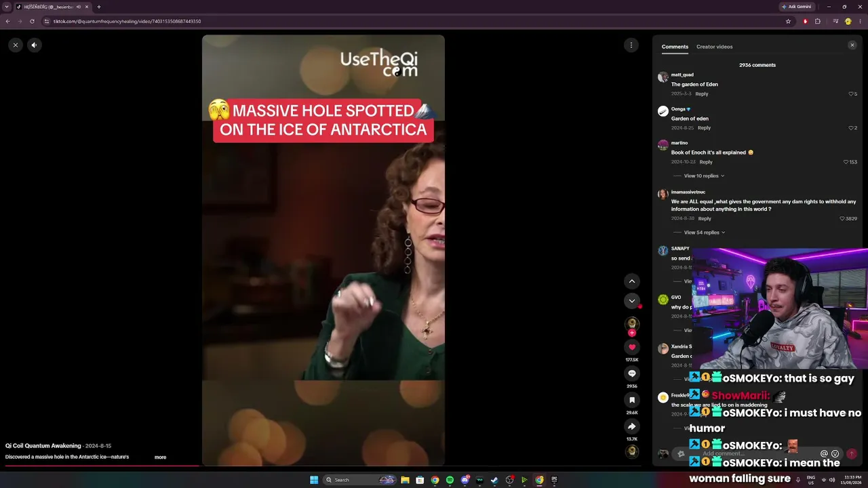Open comments via speech bubble icon

coord(632,373)
